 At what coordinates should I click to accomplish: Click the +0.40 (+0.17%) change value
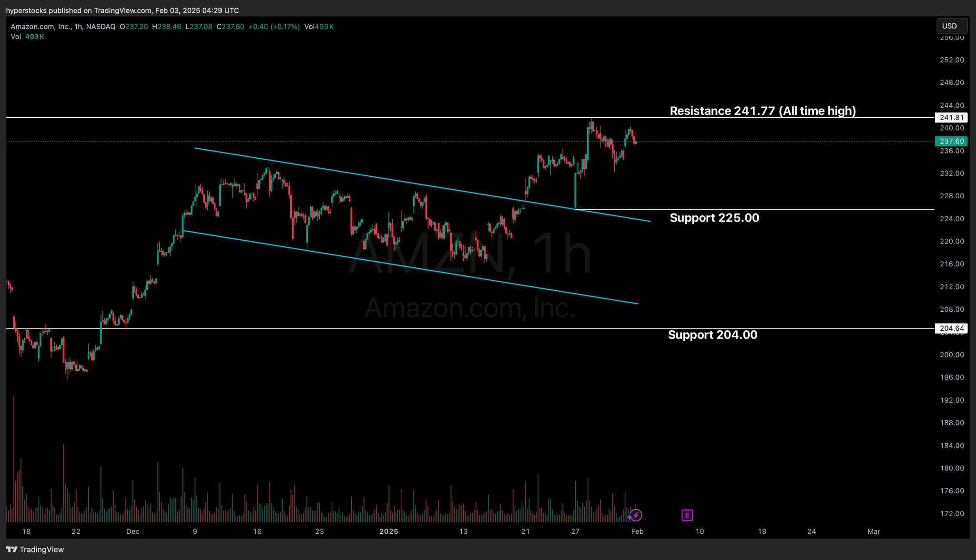274,27
